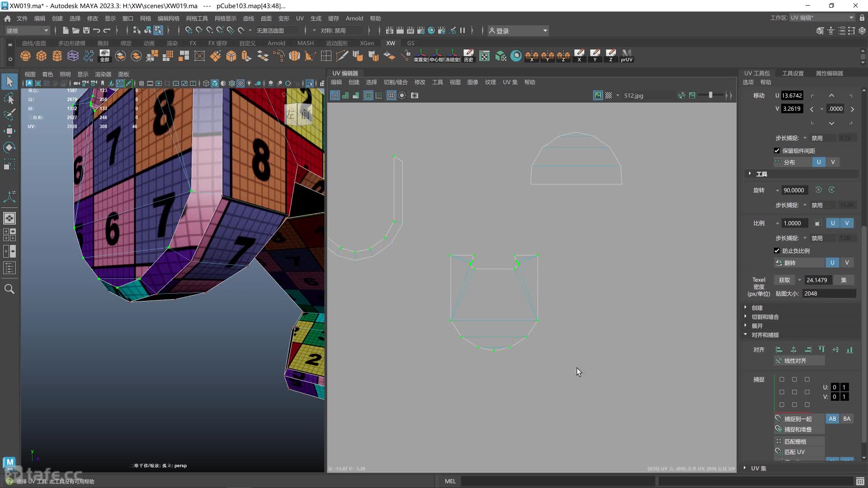Toggle the 保留组件间距 checkbox
Viewport: 868px width, 488px height.
pos(777,150)
